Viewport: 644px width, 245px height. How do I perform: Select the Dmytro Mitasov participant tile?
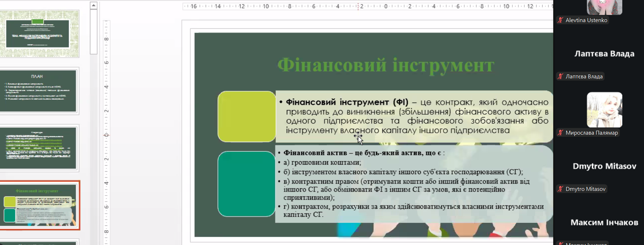pos(604,166)
